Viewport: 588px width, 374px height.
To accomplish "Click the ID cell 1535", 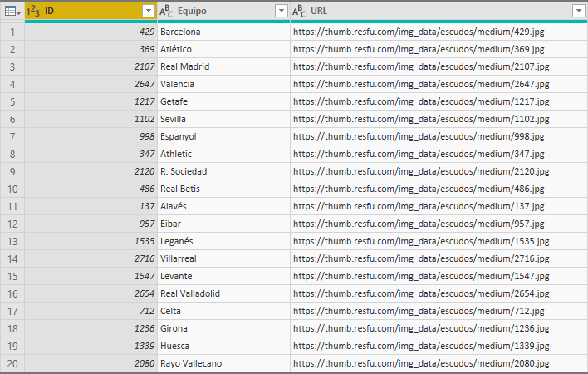I will pyautogui.click(x=91, y=241).
